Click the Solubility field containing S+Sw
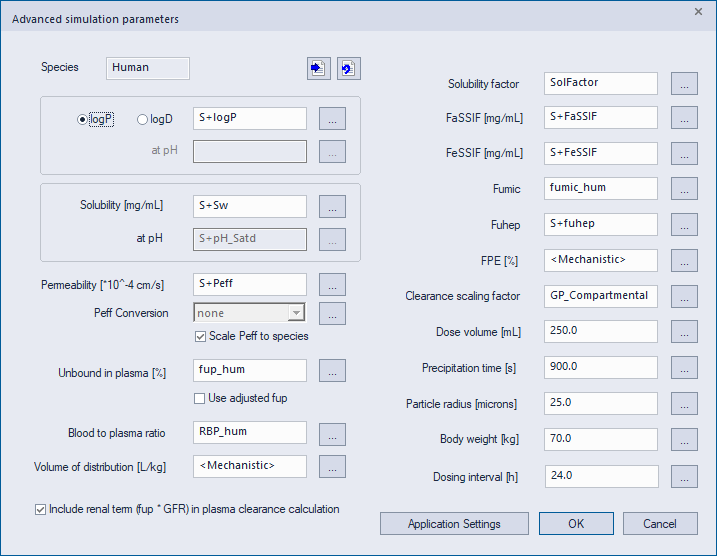 click(x=250, y=206)
